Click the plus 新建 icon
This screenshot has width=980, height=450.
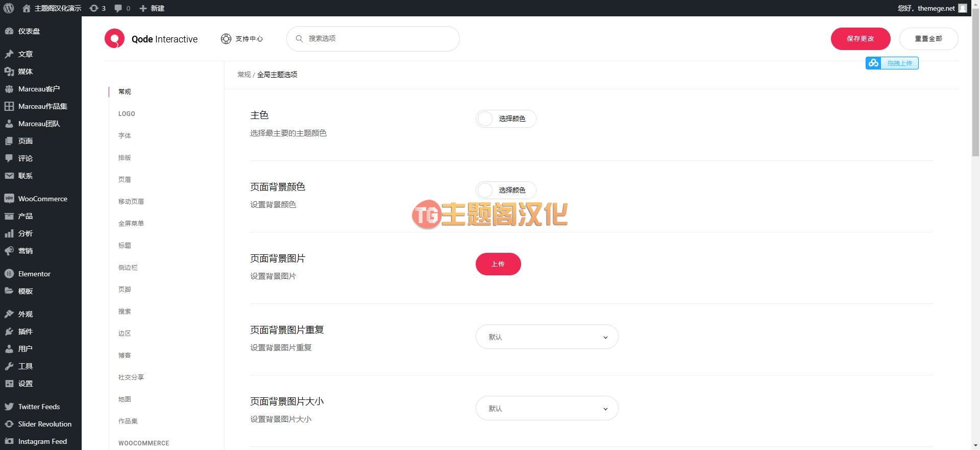click(x=143, y=8)
